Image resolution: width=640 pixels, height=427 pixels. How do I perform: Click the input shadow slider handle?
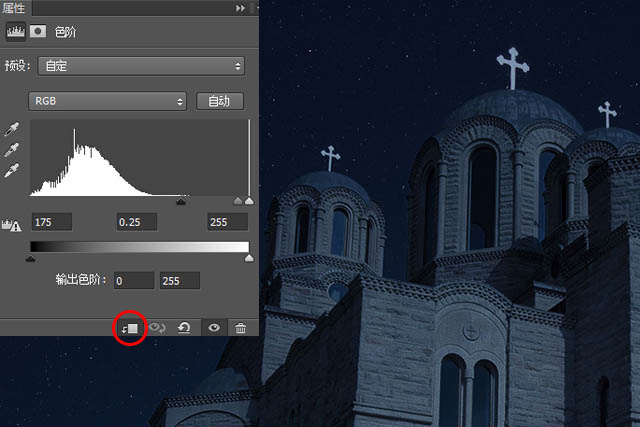coord(180,201)
